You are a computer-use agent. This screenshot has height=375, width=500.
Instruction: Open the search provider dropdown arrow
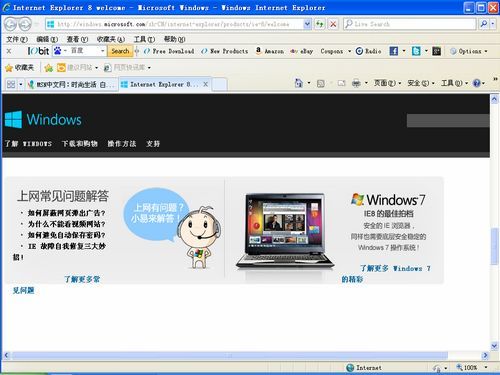coord(493,24)
